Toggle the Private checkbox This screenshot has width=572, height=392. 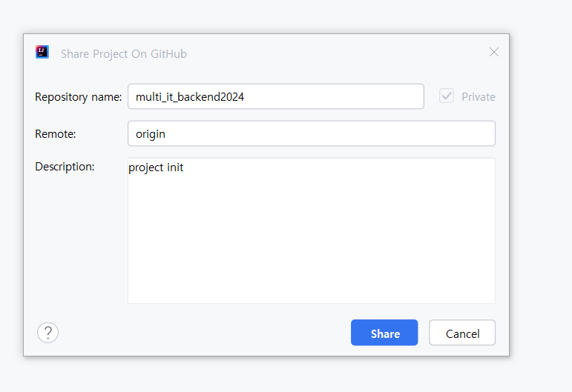447,96
